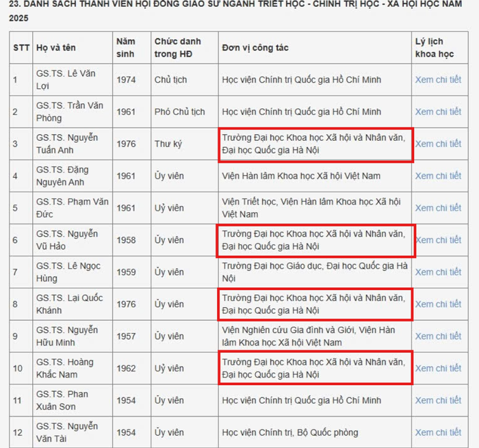Image resolution: width=479 pixels, height=448 pixels.
Task: Open Xem chi tiết link for Lê Văn Lợi
Action: [x=438, y=80]
